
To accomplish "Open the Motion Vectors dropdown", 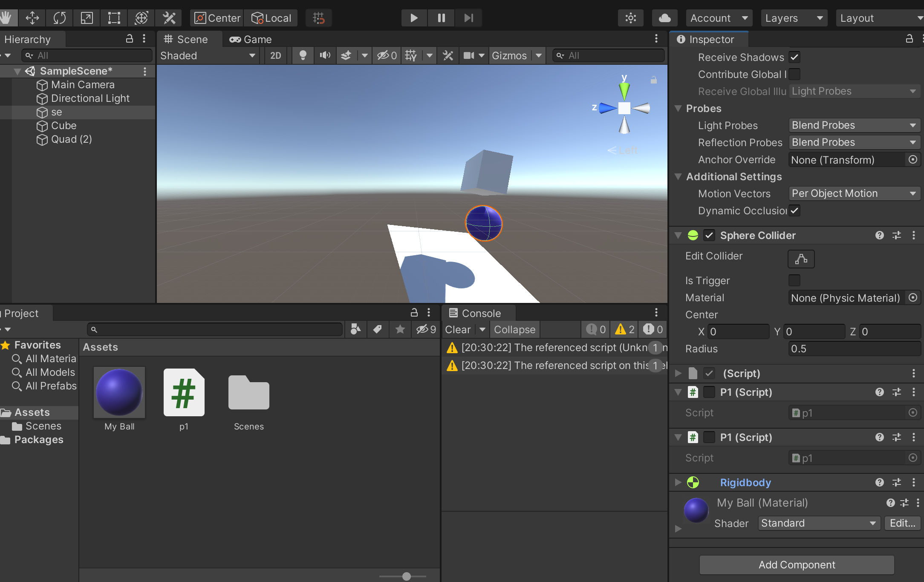I will 854,193.
